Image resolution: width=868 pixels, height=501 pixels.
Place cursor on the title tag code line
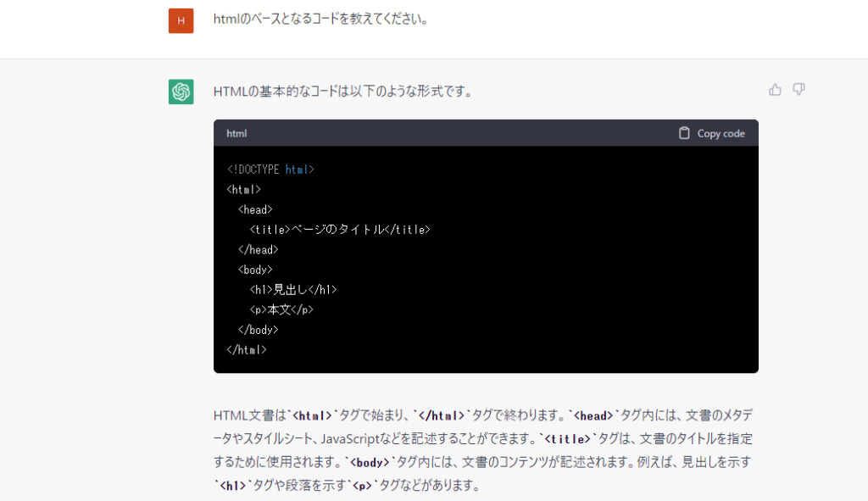point(339,230)
